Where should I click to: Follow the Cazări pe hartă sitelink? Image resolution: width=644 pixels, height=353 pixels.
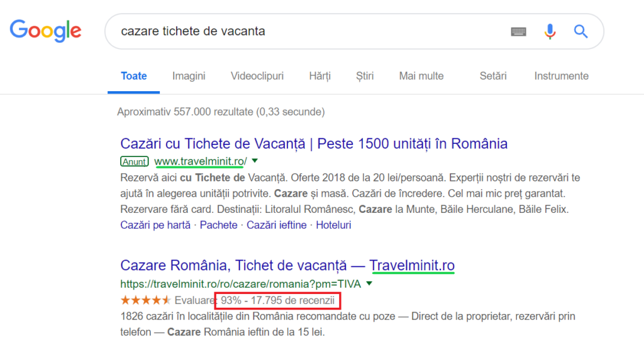[x=155, y=225]
